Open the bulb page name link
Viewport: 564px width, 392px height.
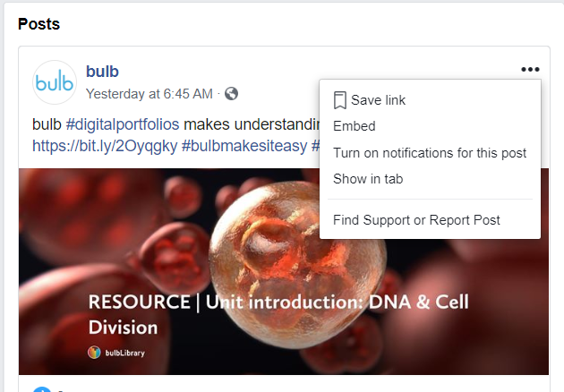pos(102,72)
